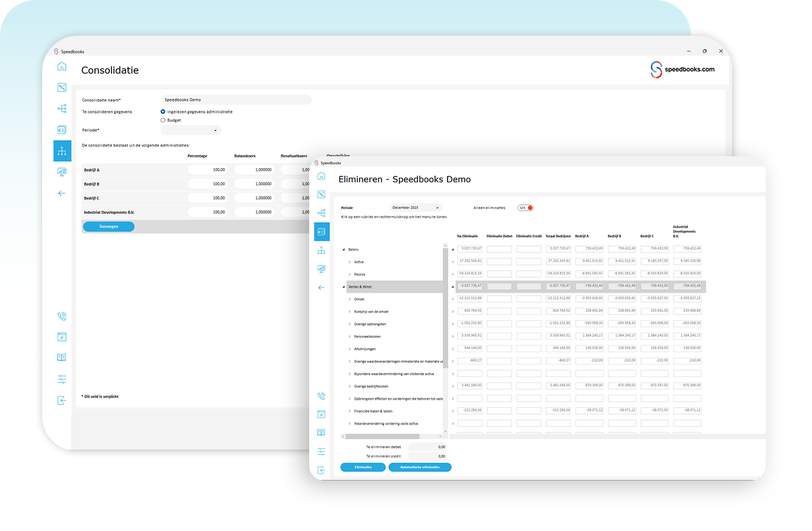Click back arrow in Consolidatie window sidebar

coord(62,193)
